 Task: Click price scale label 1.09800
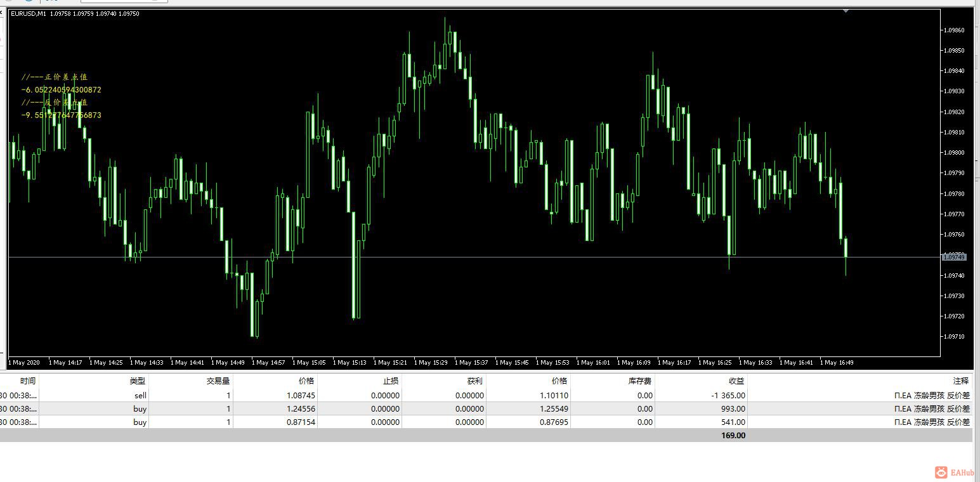tap(955, 152)
